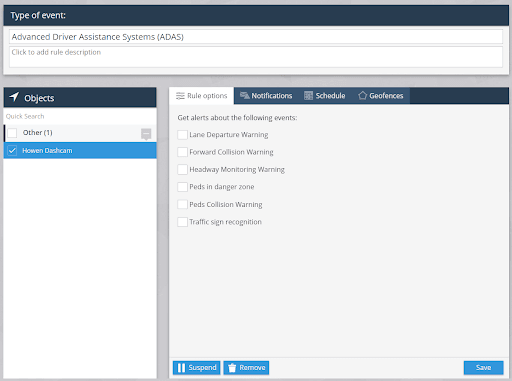Click the Notifications tab icon
This screenshot has height=381, width=512.
coord(245,96)
